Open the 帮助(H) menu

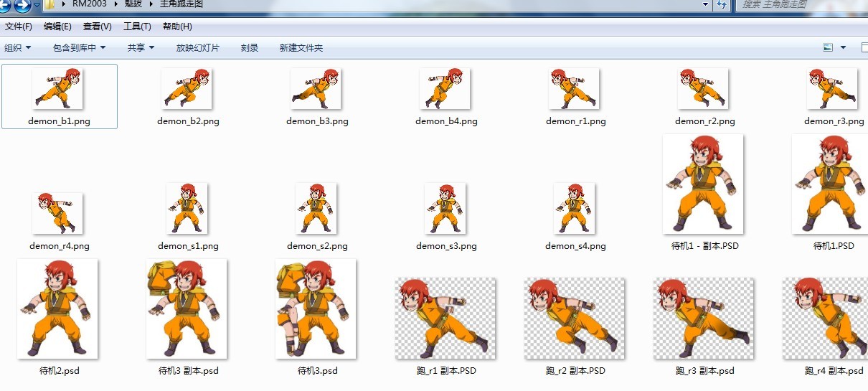pyautogui.click(x=177, y=27)
